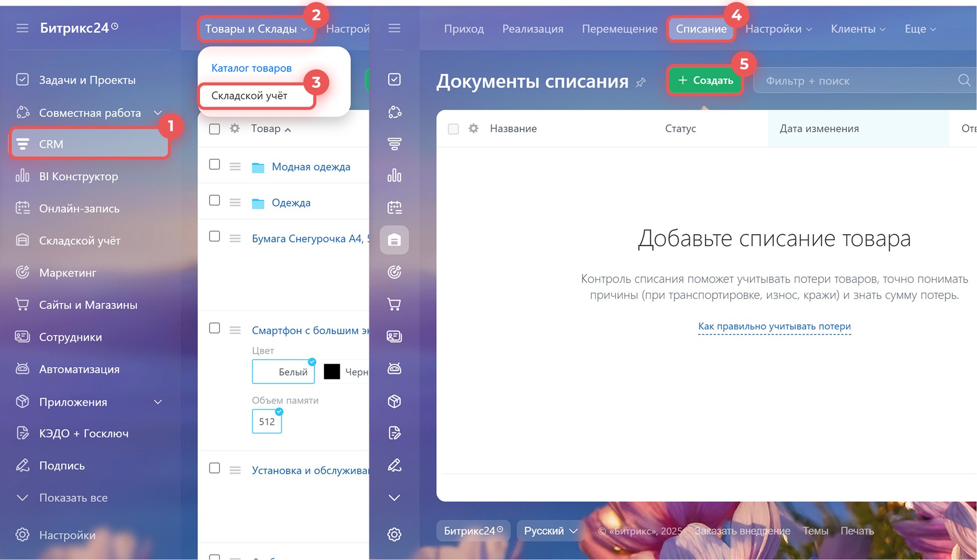Expand the Товары и Склады dropdown
Image resolution: width=977 pixels, height=560 pixels.
coord(256,29)
